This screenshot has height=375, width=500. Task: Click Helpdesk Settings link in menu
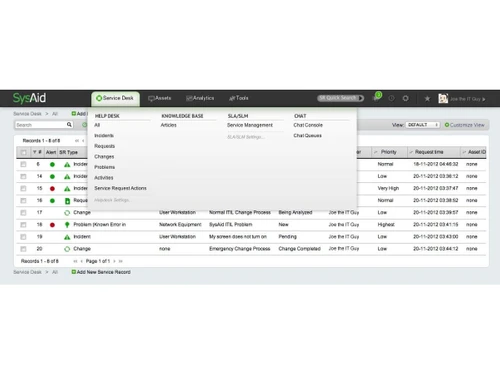click(112, 200)
